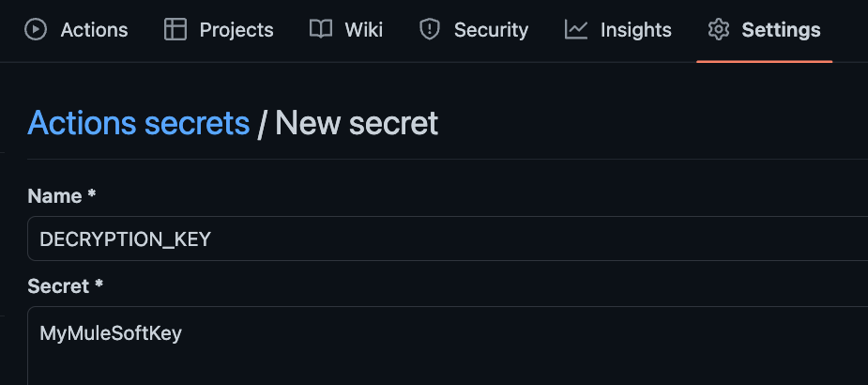Open the Actions tab text
This screenshot has width=868, height=385.
[94, 30]
